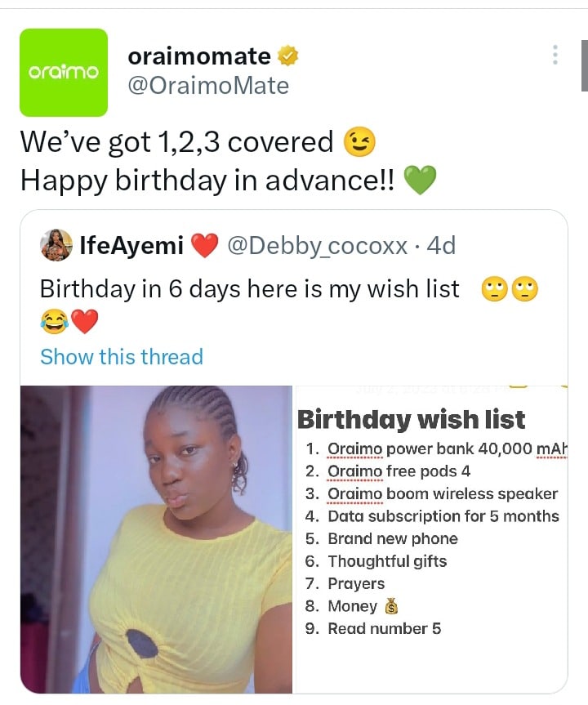Click the quoted tweet wish list text
Viewport: 588px width, 705px height.
pos(250,289)
